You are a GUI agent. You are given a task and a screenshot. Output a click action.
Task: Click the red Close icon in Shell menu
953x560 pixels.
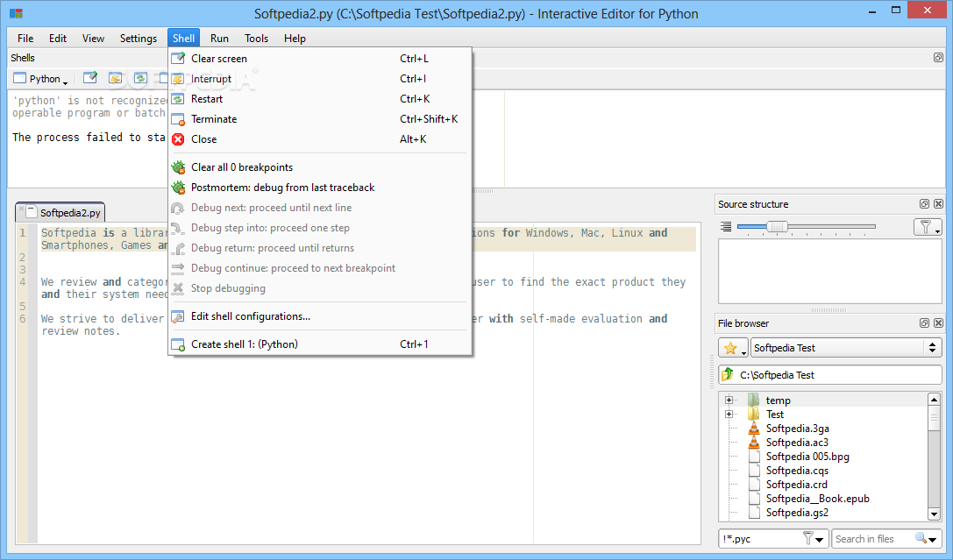tap(178, 139)
